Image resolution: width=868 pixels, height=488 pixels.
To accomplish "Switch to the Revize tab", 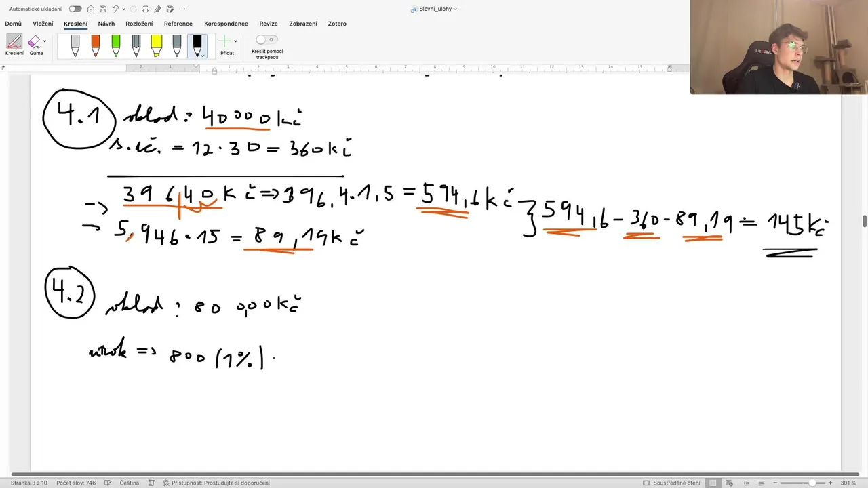I will (x=269, y=24).
